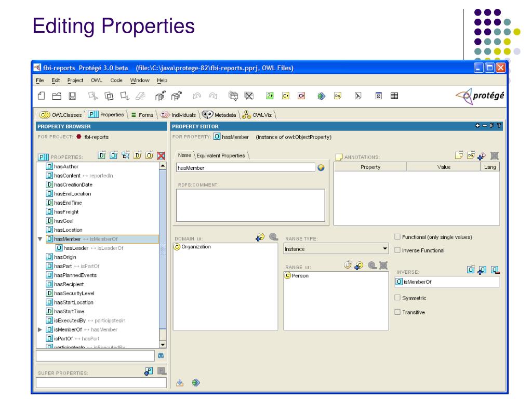Click the binoculars find icon beside the search box
The image size is (532, 399).
(x=161, y=355)
